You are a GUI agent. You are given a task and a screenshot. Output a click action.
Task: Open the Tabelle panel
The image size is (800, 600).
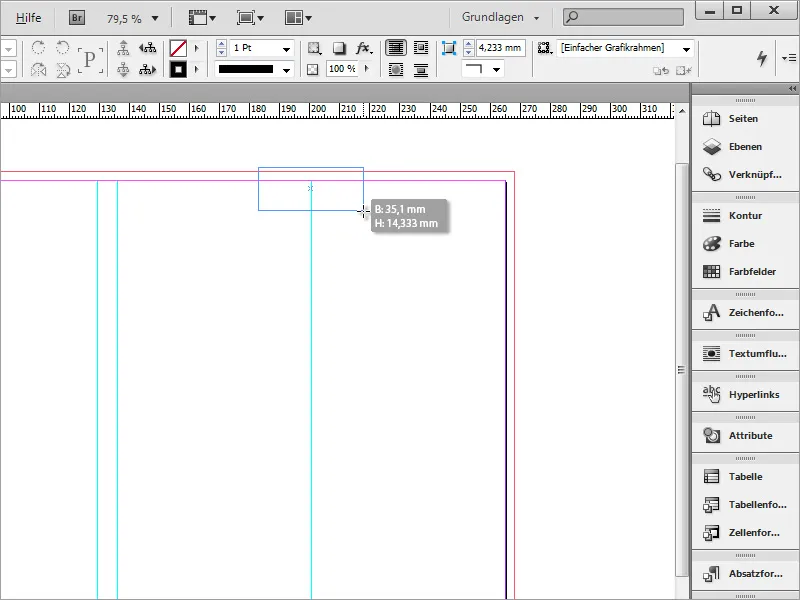[745, 477]
